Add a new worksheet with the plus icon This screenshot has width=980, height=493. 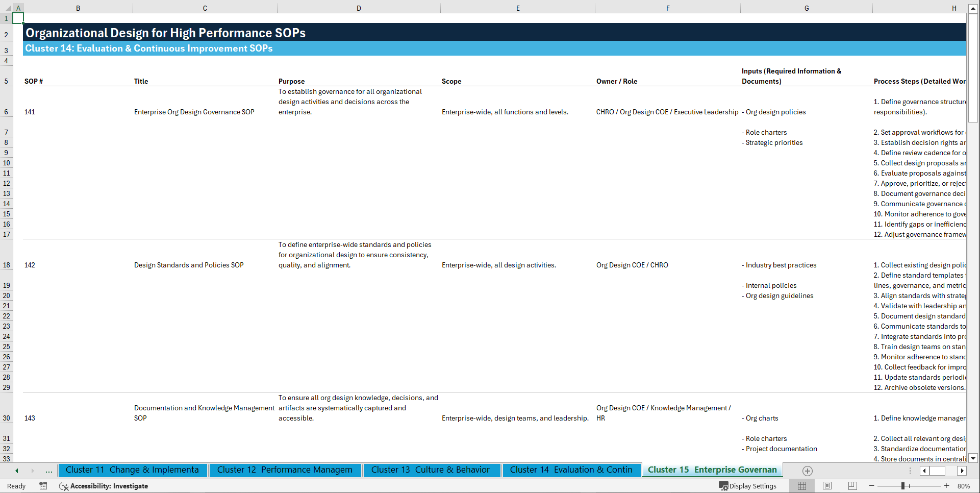[807, 471]
